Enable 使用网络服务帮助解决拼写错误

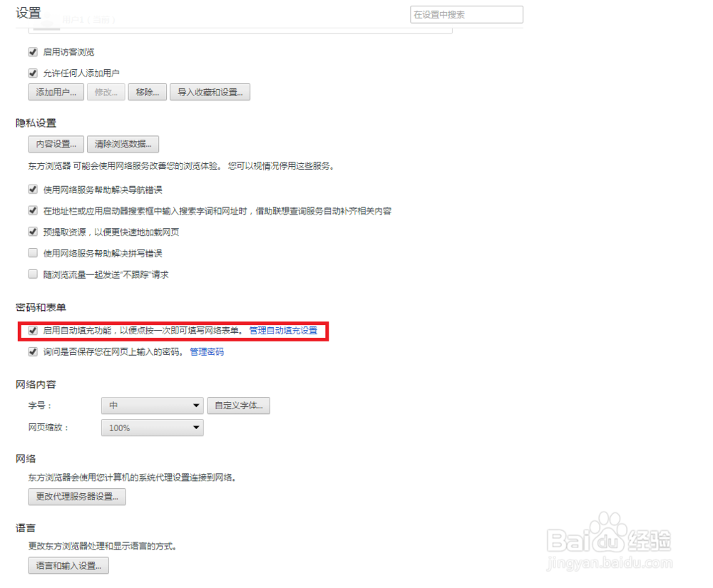coord(33,252)
